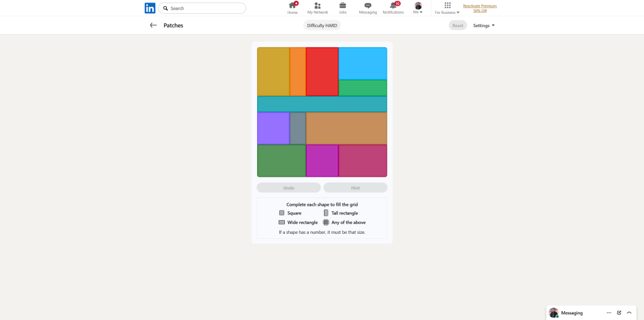
Task: Select the red patch
Action: pos(322,72)
